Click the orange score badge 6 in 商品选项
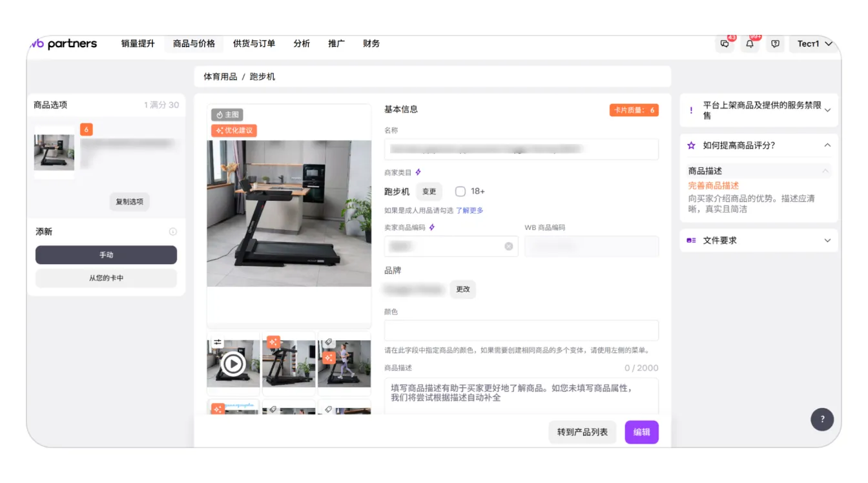Viewport: 868px width, 483px height. pyautogui.click(x=86, y=130)
